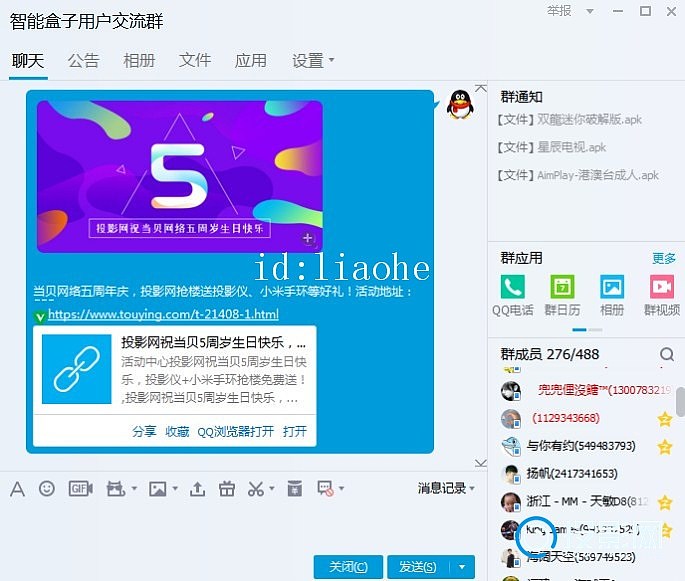Switch to the 文件 tab
This screenshot has height=581, width=685.
point(195,61)
